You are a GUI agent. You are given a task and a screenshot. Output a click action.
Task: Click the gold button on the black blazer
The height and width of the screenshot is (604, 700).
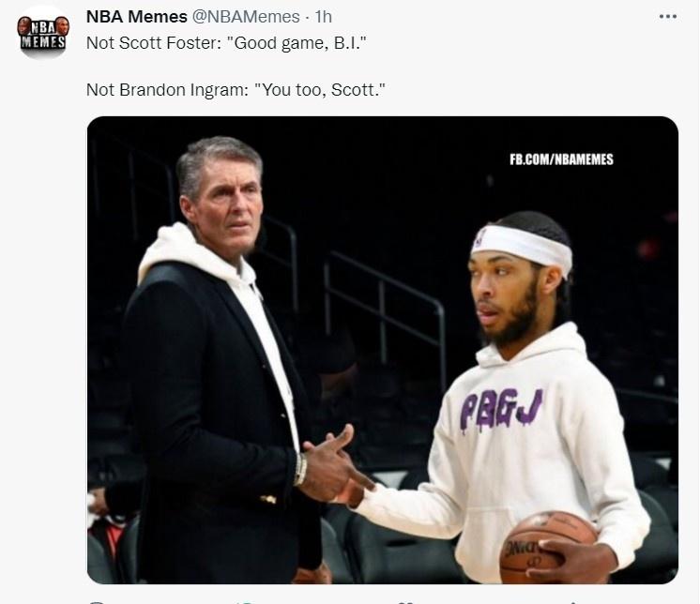point(268,499)
